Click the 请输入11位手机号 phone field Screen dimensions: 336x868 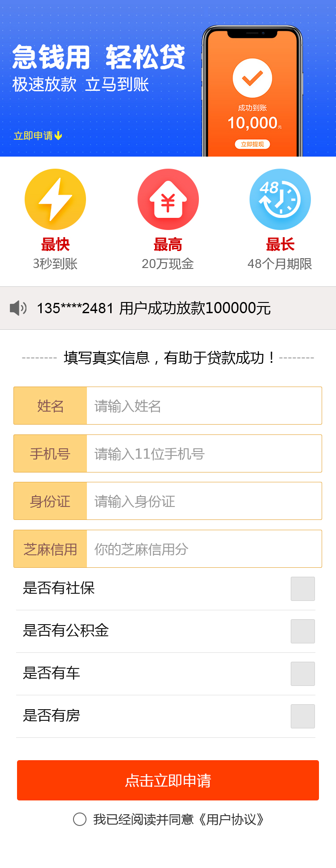(x=204, y=454)
